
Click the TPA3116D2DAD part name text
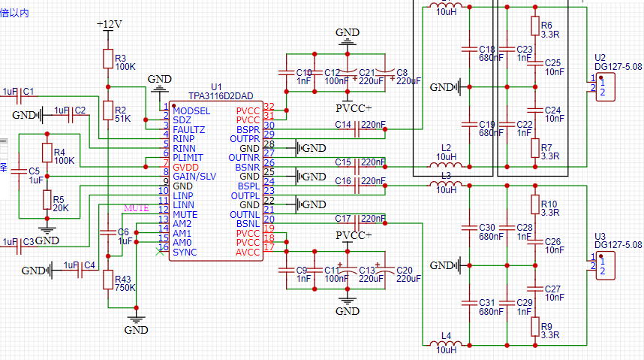[x=221, y=96]
